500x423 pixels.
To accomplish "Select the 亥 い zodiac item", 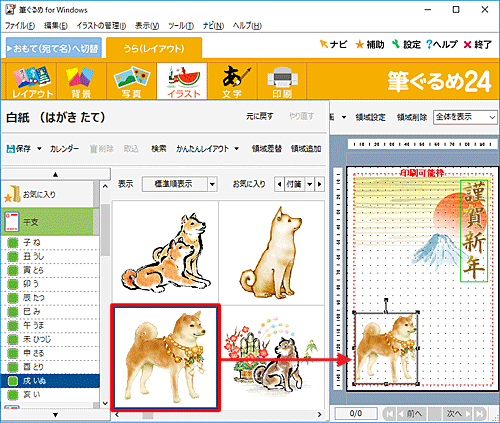I will tap(50, 395).
